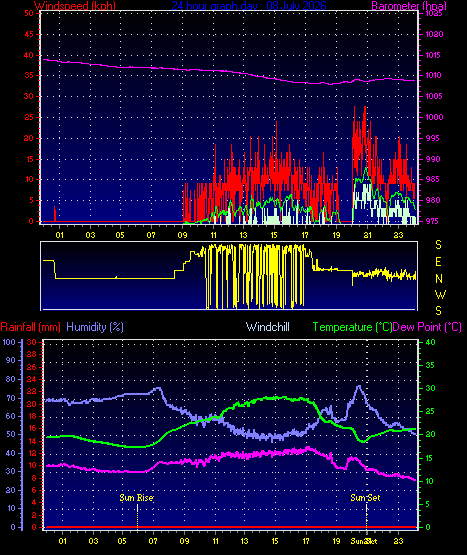The width and height of the screenshot is (467, 555).
Task: Select the Humidity (%) legend label
Action: point(95,327)
